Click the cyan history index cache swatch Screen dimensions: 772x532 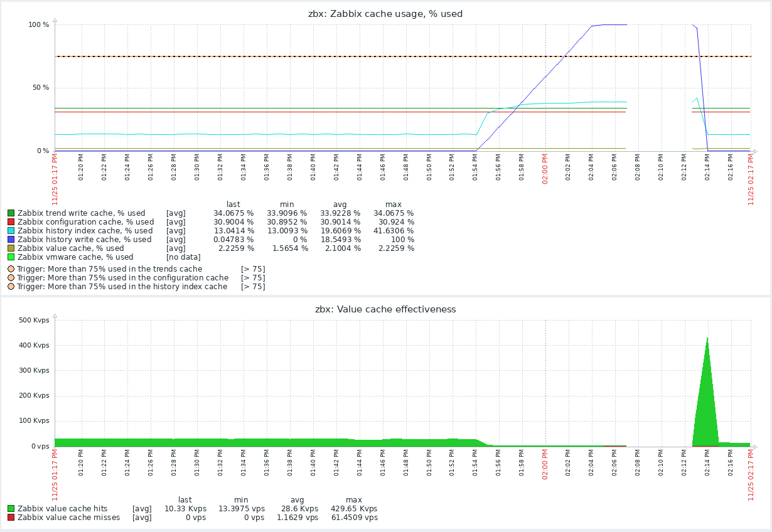coord(11,231)
